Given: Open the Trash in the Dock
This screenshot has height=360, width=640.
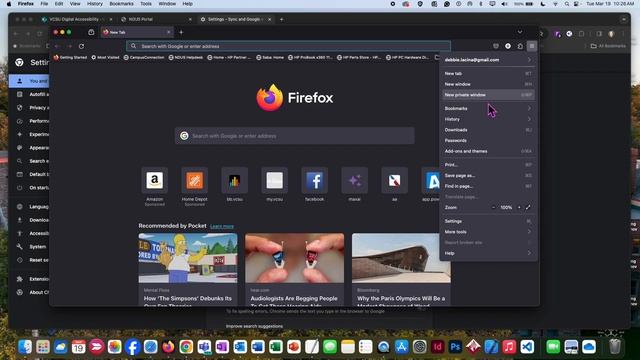Looking at the screenshot, I should tap(615, 347).
